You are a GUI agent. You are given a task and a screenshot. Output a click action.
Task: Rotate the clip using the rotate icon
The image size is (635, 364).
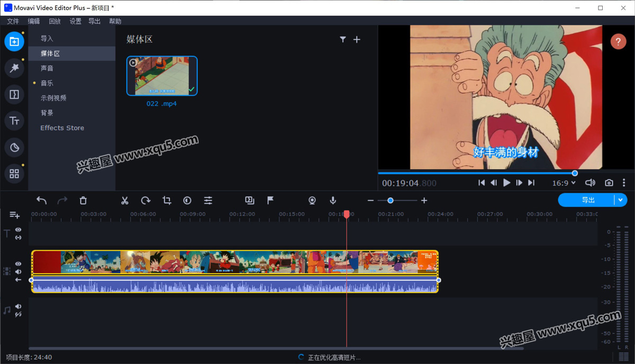146,201
